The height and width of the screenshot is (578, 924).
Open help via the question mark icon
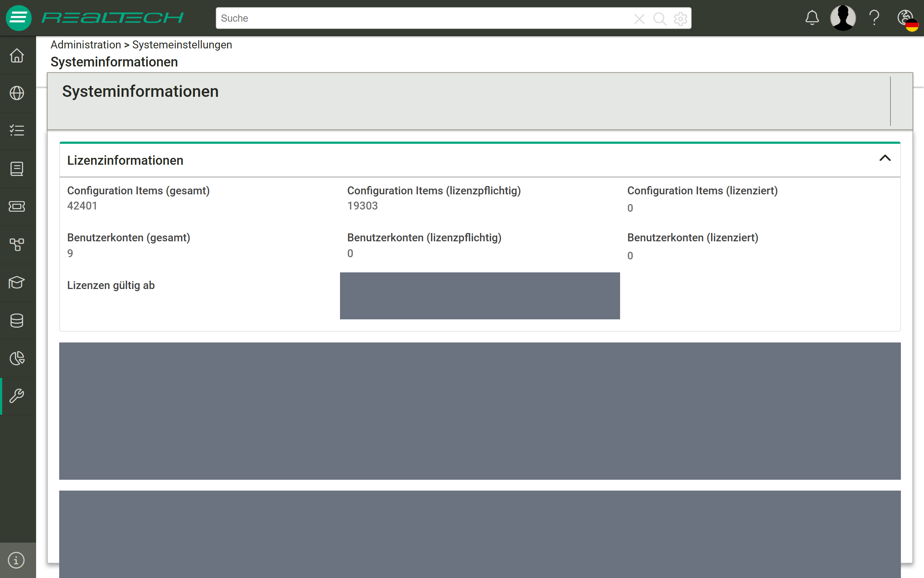(874, 18)
